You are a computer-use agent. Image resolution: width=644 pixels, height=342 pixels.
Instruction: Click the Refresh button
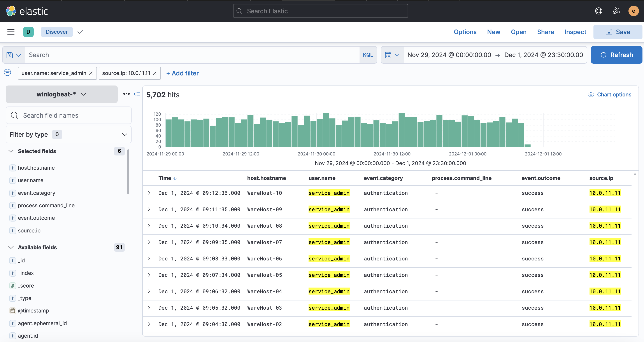[x=616, y=55]
